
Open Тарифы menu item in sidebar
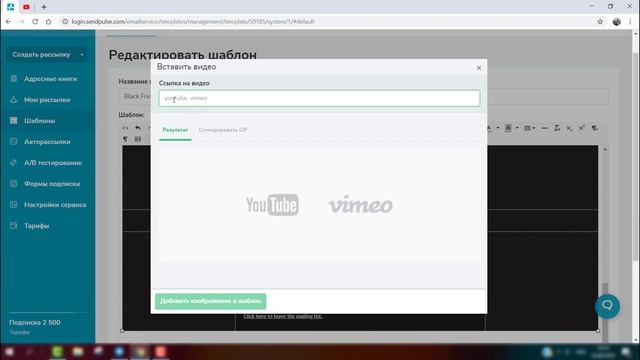pyautogui.click(x=36, y=226)
